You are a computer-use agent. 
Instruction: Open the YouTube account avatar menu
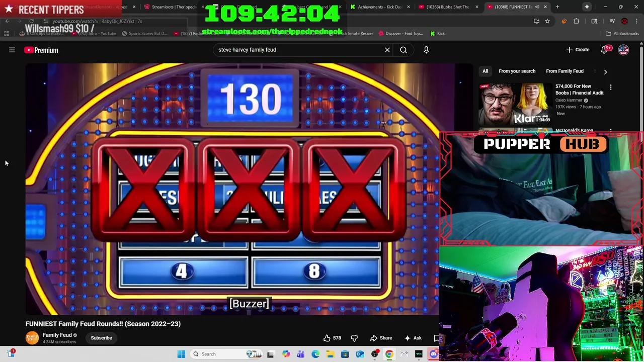coord(623,50)
